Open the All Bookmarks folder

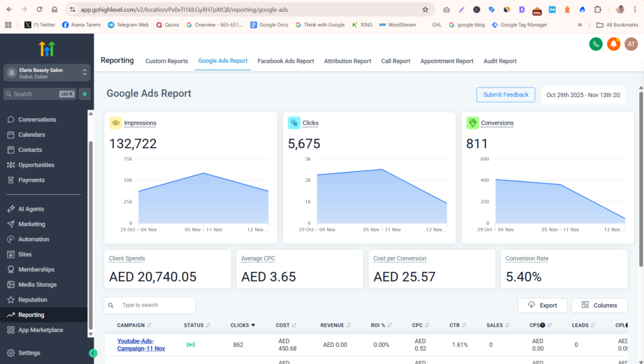(x=617, y=25)
